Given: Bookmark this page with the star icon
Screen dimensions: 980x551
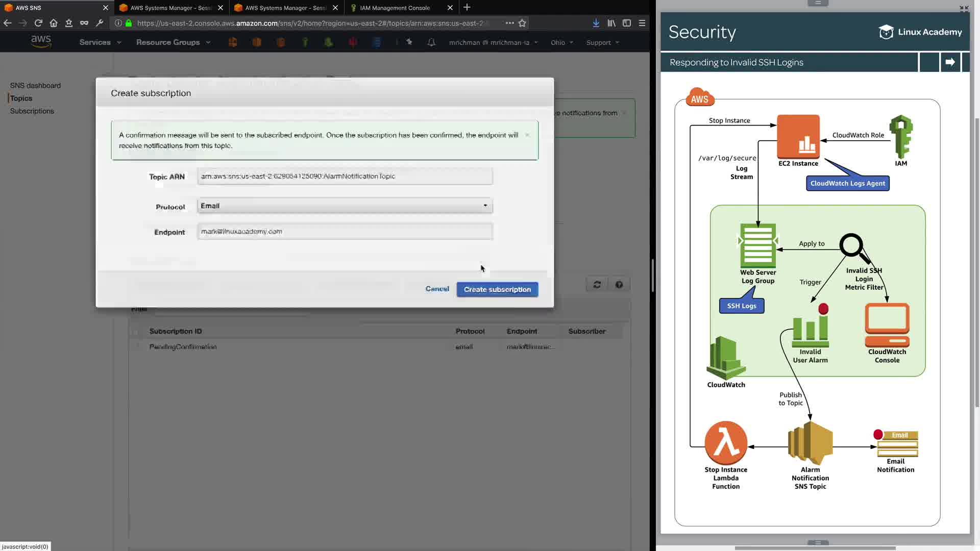Looking at the screenshot, I should [x=522, y=23].
